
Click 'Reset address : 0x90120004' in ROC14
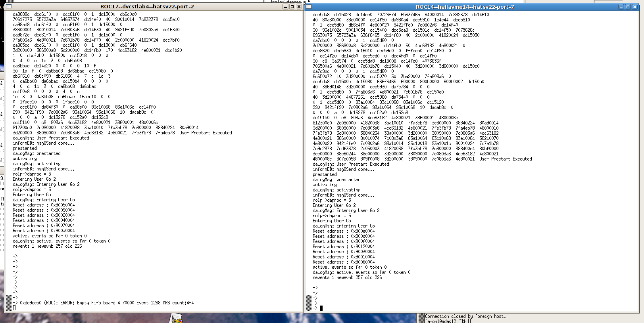point(344,247)
